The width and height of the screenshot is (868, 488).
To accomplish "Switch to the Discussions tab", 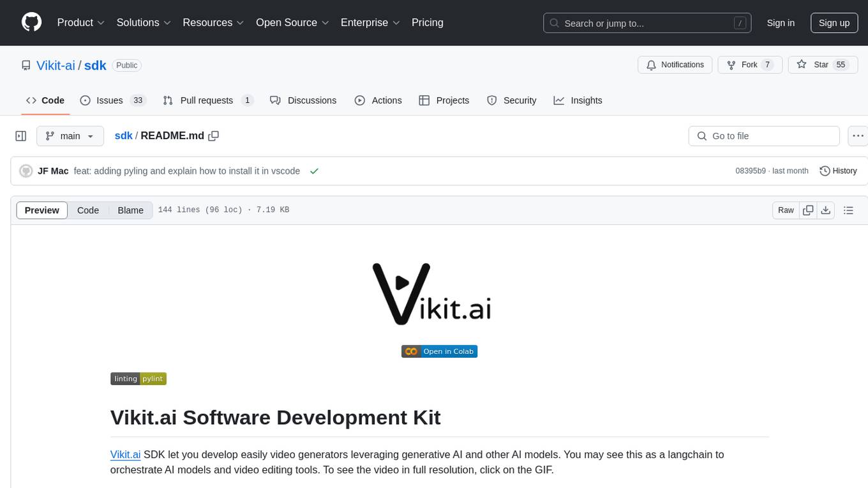I will pos(303,100).
